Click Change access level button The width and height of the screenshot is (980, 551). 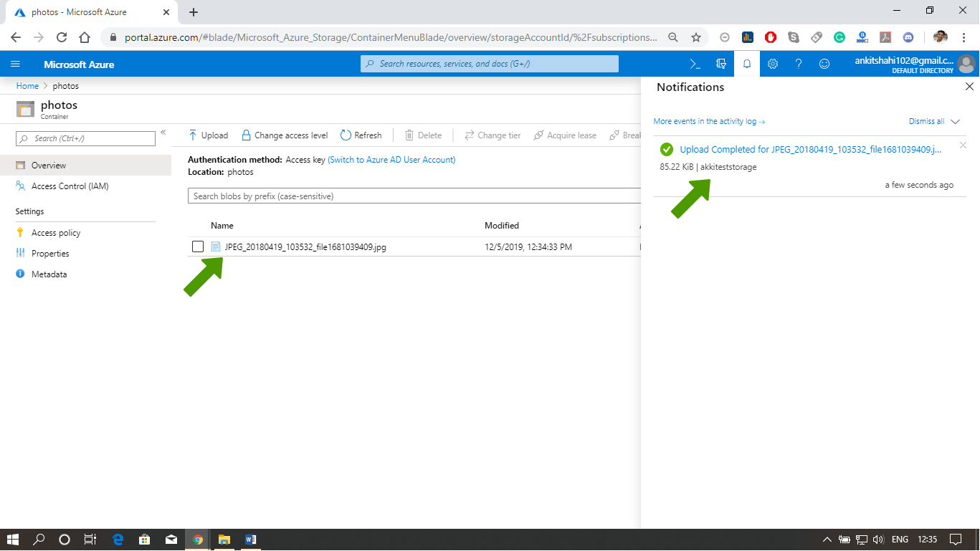tap(285, 135)
